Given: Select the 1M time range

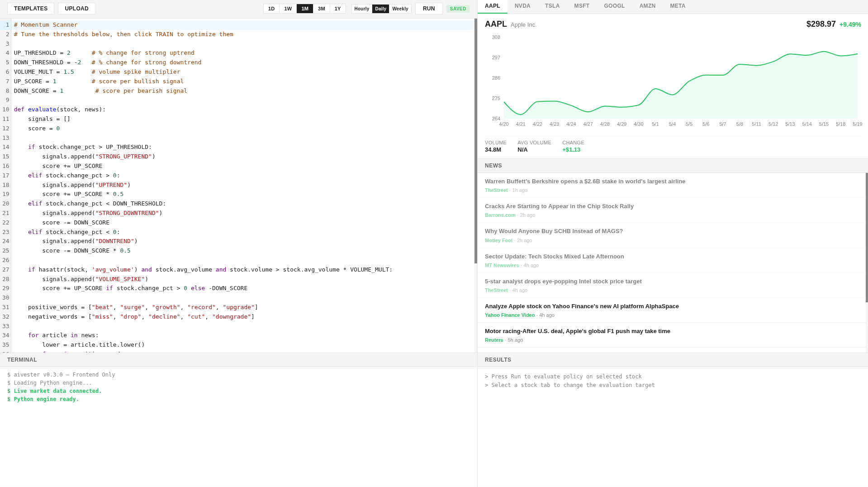Looking at the screenshot, I should 305,9.
